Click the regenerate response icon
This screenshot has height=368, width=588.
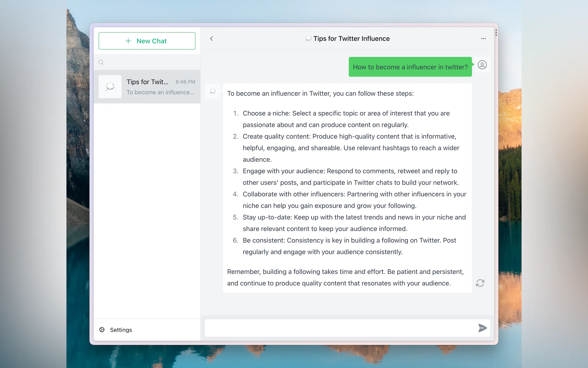tap(480, 283)
